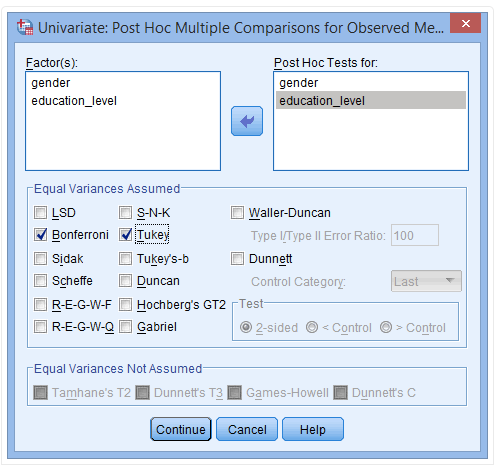Check the Scheffe option
The width and height of the screenshot is (494, 465).
tap(41, 281)
